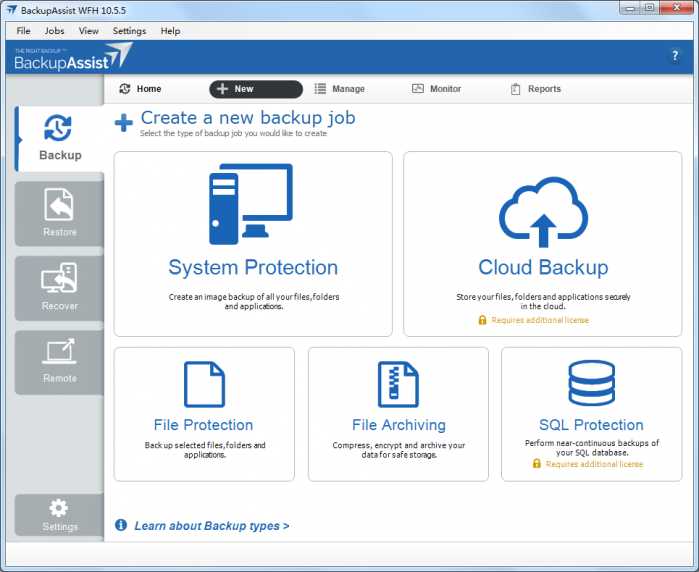Switch to the Reports tab
Image resolution: width=699 pixels, height=572 pixels.
(535, 89)
